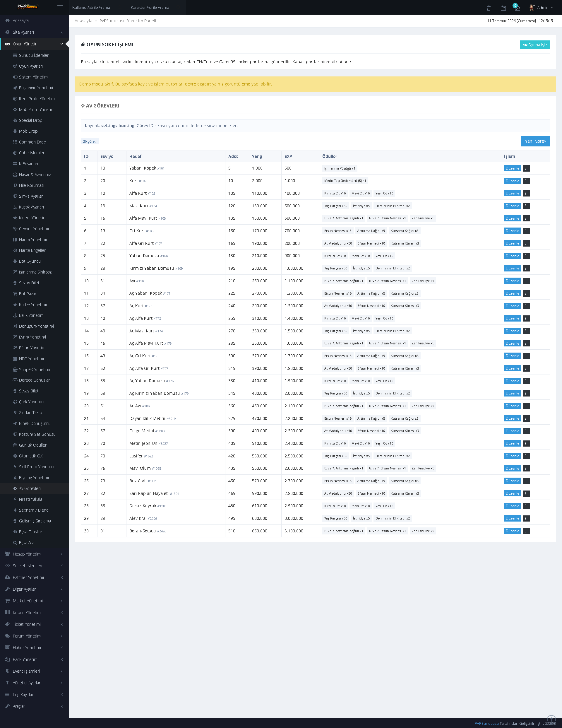The image size is (562, 728).
Task: Click the 'Sarı Kaplan Hayaleti' target cell
Action: pos(176,493)
